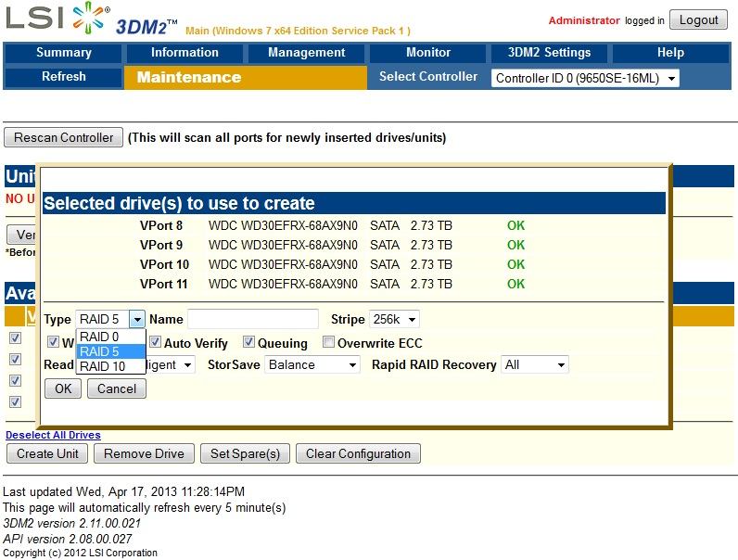Open the Summary menu
This screenshot has height=560, width=738.
click(64, 52)
